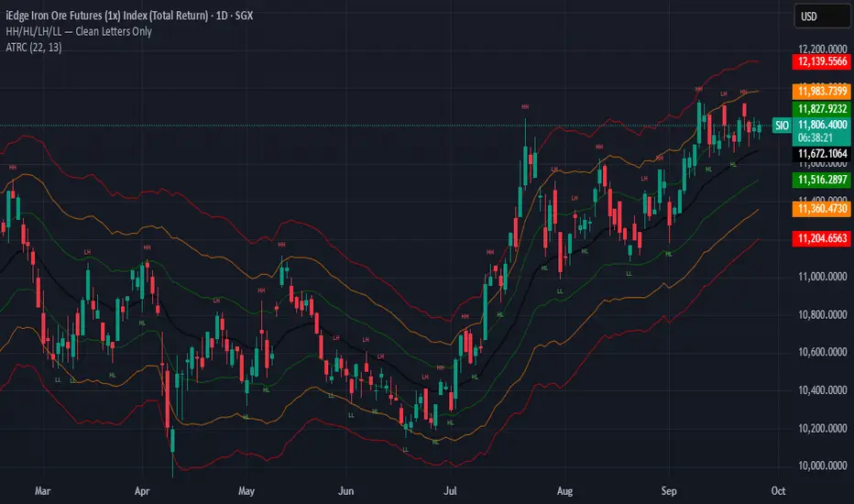This screenshot has height=504, width=854.
Task: Click the green 11,516.2897 price label
Action: click(821, 180)
